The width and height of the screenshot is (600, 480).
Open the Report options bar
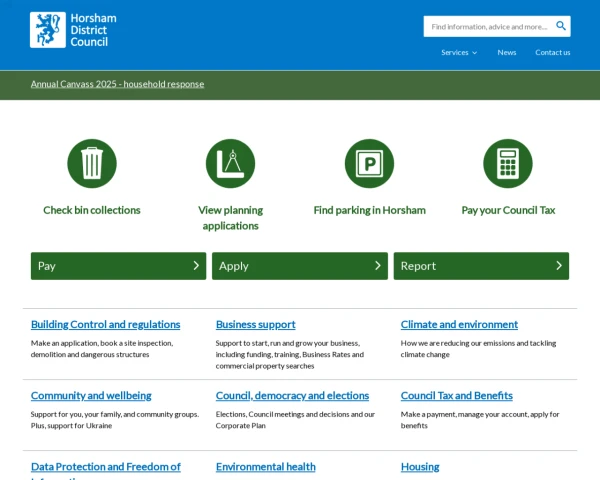tap(481, 266)
